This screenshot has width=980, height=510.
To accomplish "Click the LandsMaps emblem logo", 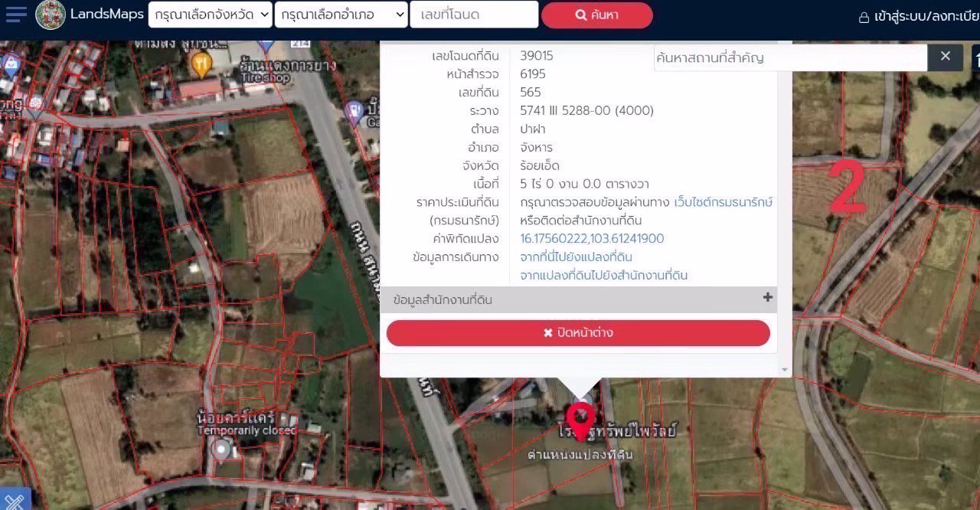I will (x=51, y=15).
